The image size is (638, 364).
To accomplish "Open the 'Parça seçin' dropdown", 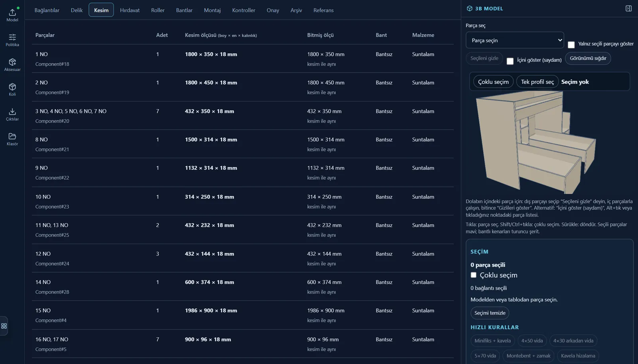I will click(x=515, y=40).
